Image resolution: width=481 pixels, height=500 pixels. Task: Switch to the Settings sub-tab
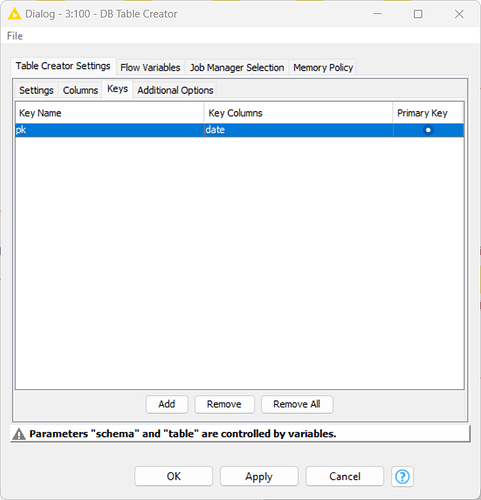click(36, 90)
